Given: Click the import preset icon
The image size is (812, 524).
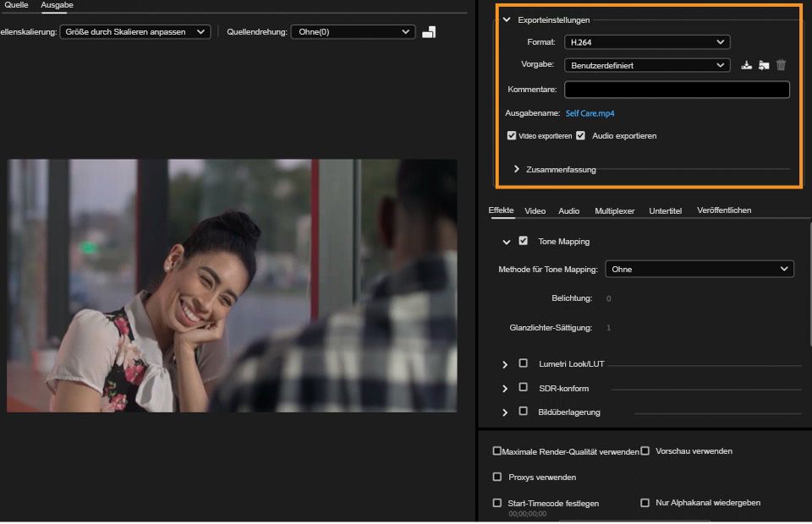Looking at the screenshot, I should point(764,65).
